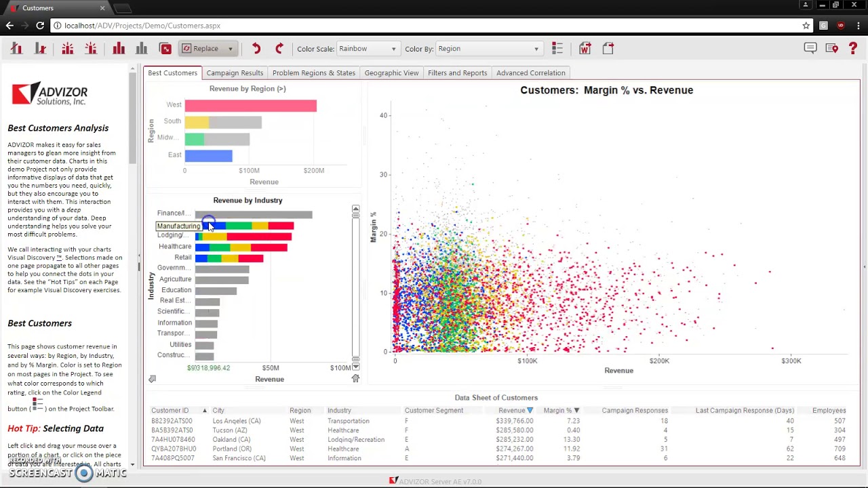Export to Word document icon
The width and height of the screenshot is (868, 488).
[585, 48]
